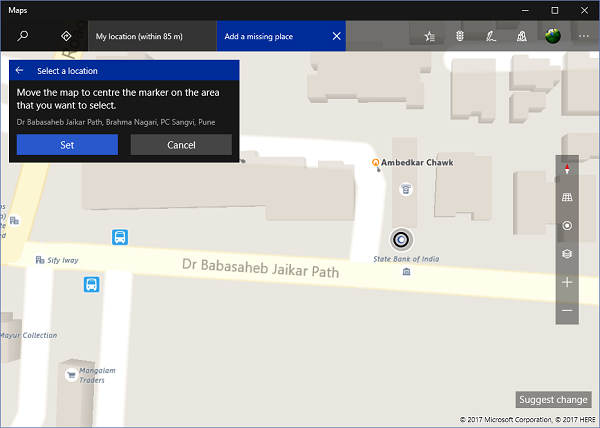Open the Windows Ink drawing tool
The width and height of the screenshot is (600, 428).
491,36
